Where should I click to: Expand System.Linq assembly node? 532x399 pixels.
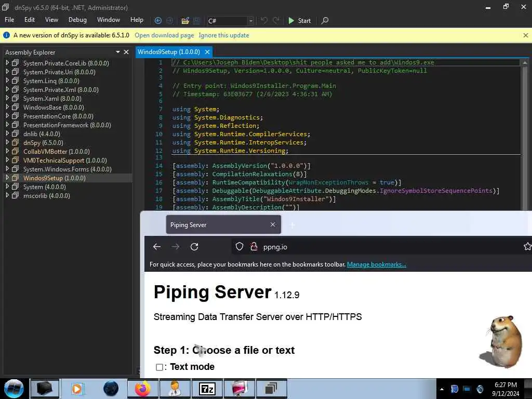(x=7, y=81)
